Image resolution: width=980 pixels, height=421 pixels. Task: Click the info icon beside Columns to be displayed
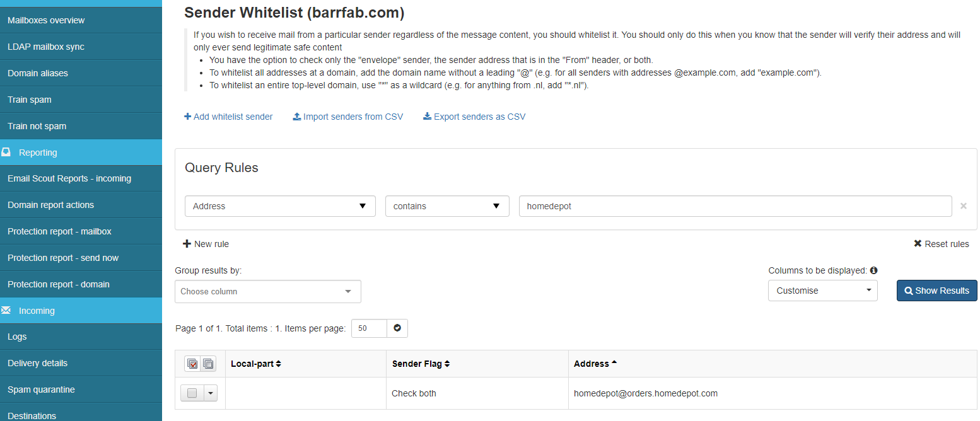point(873,270)
